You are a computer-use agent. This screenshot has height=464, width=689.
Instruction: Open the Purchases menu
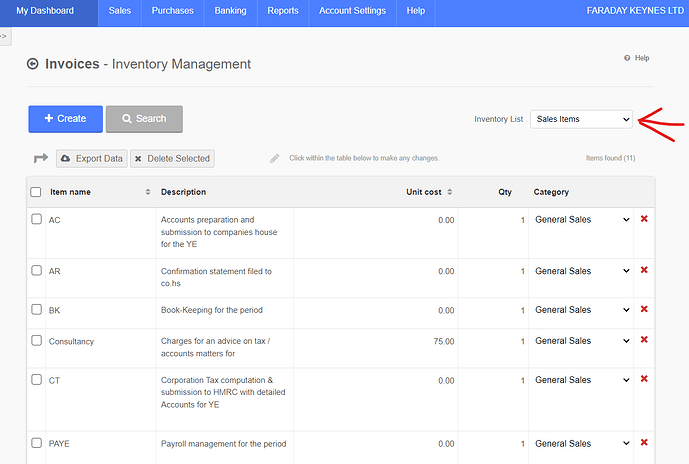click(x=173, y=11)
